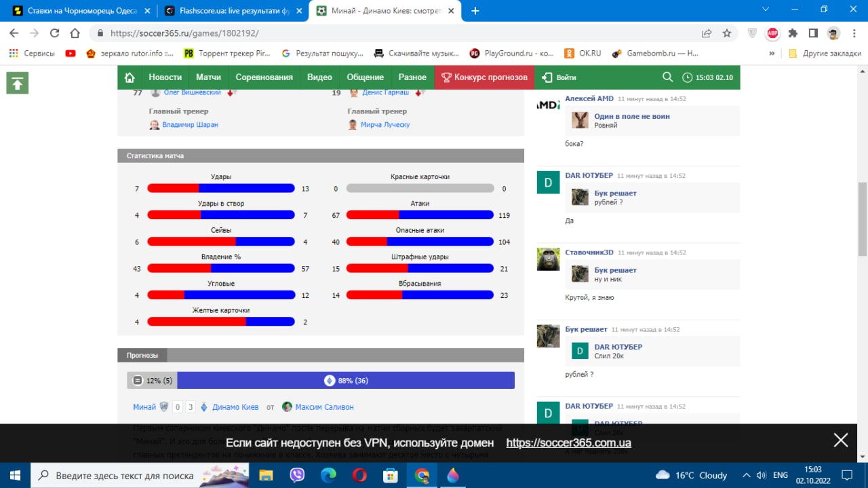Image resolution: width=868 pixels, height=488 pixels.
Task: Show hidden system tray icons
Action: click(746, 475)
